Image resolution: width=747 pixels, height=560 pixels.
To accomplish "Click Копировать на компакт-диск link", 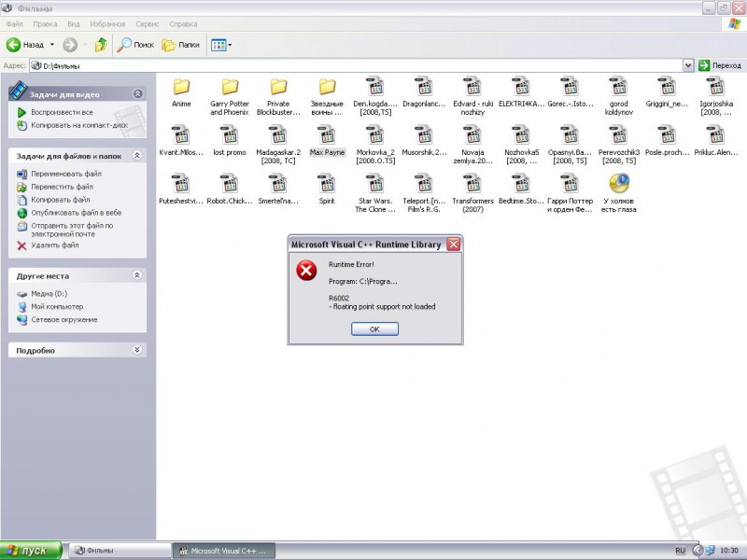I will [79, 125].
